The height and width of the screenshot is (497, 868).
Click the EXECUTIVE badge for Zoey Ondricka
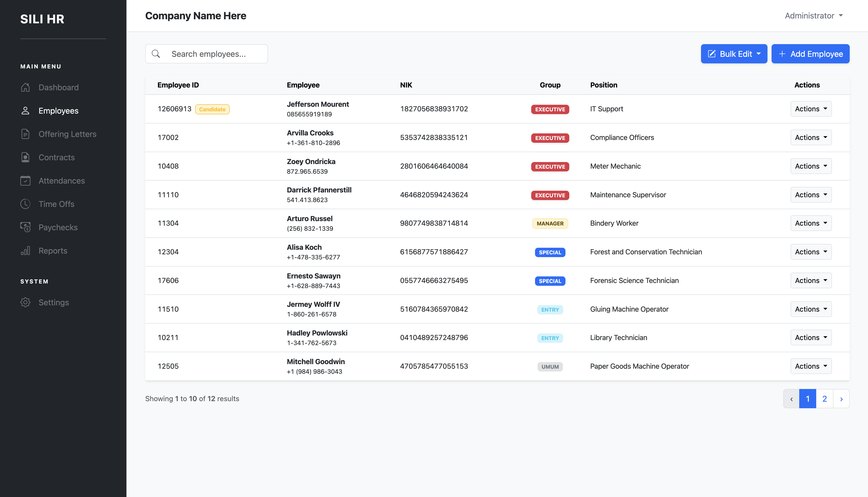point(550,167)
